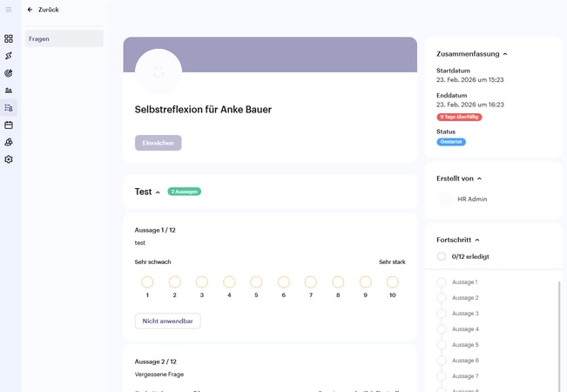Click the progress list scrollbar
This screenshot has height=392, width=567.
559,336
